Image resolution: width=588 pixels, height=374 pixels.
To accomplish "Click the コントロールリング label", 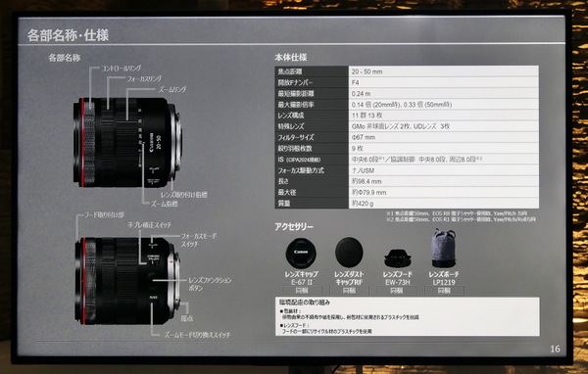I will (122, 69).
